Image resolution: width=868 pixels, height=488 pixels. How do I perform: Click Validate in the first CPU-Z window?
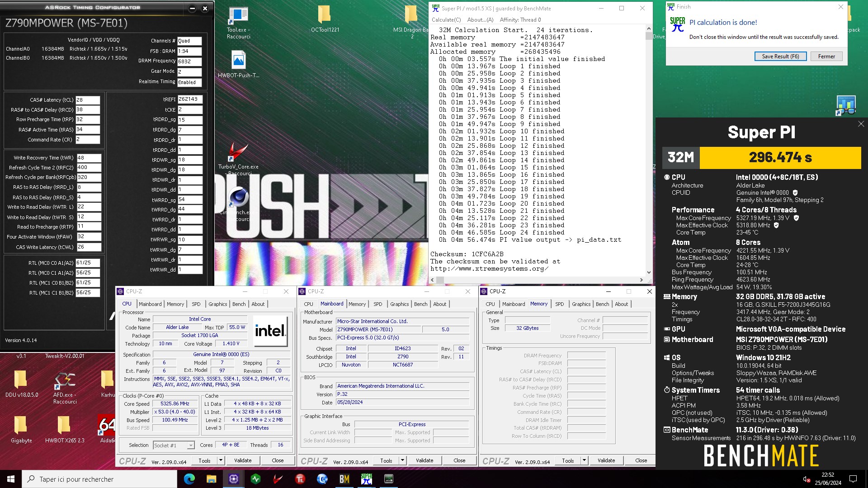243,460
